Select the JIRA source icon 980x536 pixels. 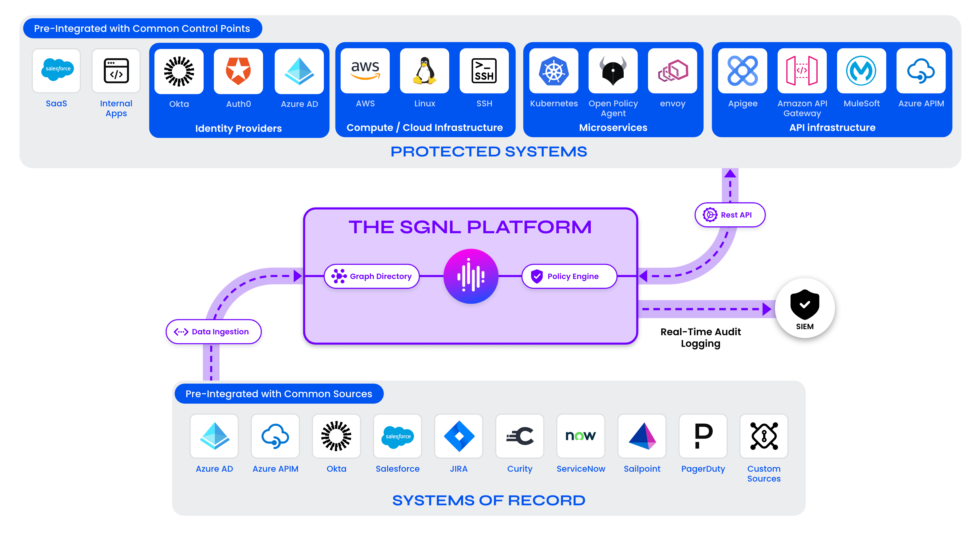[x=458, y=436]
